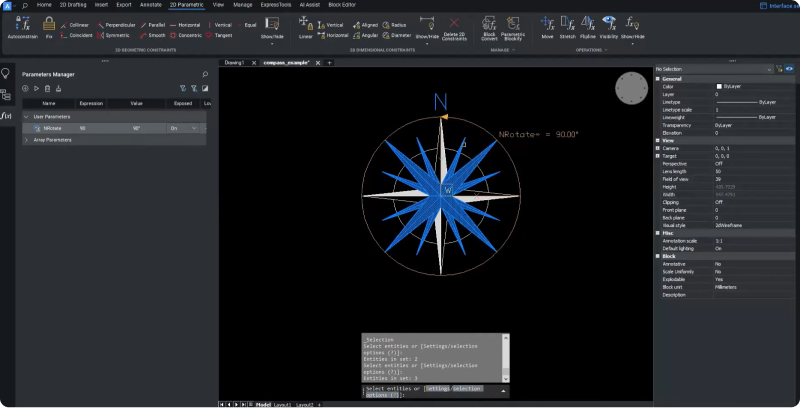The width and height of the screenshot is (800, 408).
Task: Select the Fix constraint padlock icon
Action: [x=49, y=24]
